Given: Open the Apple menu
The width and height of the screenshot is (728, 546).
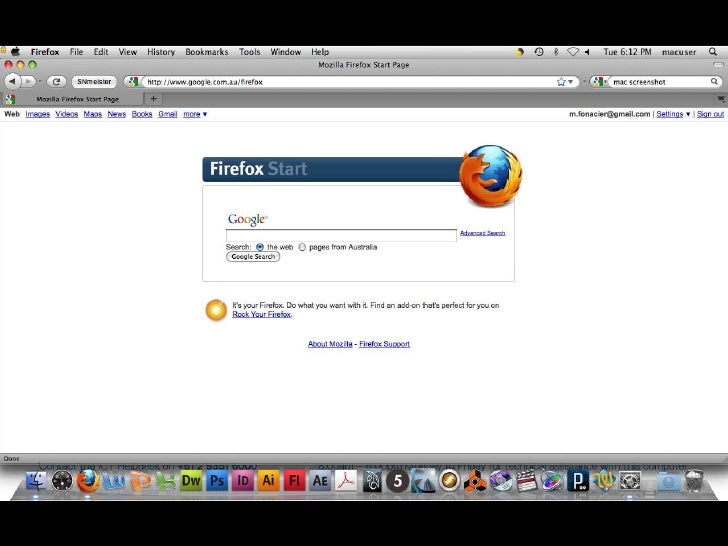Looking at the screenshot, I should pyautogui.click(x=16, y=52).
